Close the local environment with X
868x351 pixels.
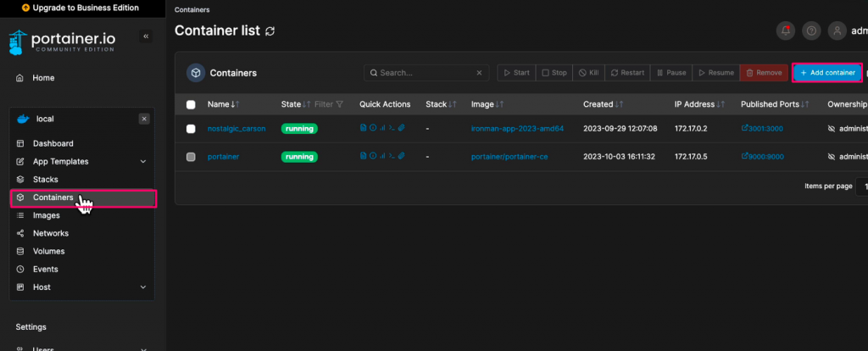pyautogui.click(x=144, y=119)
